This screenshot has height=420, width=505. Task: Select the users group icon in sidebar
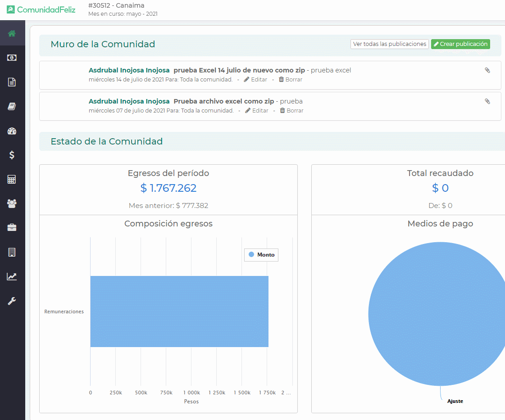[12, 203]
